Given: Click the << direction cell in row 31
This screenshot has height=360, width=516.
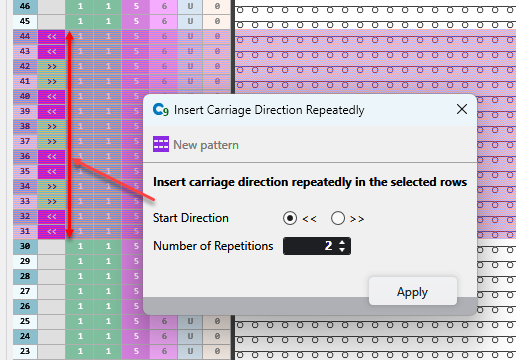Looking at the screenshot, I should point(51,232).
